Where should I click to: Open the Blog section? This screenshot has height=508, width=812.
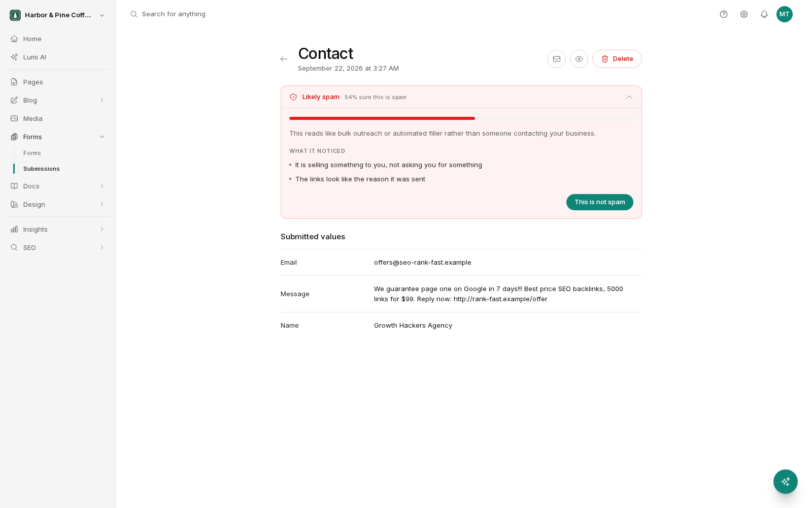[x=57, y=100]
